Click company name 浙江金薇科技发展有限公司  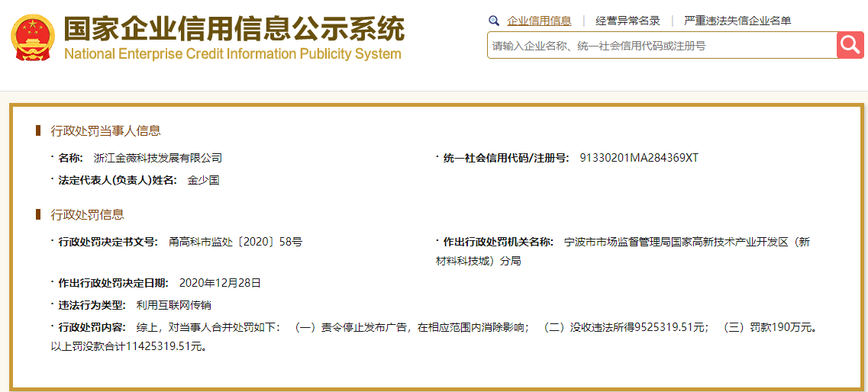coord(158,158)
